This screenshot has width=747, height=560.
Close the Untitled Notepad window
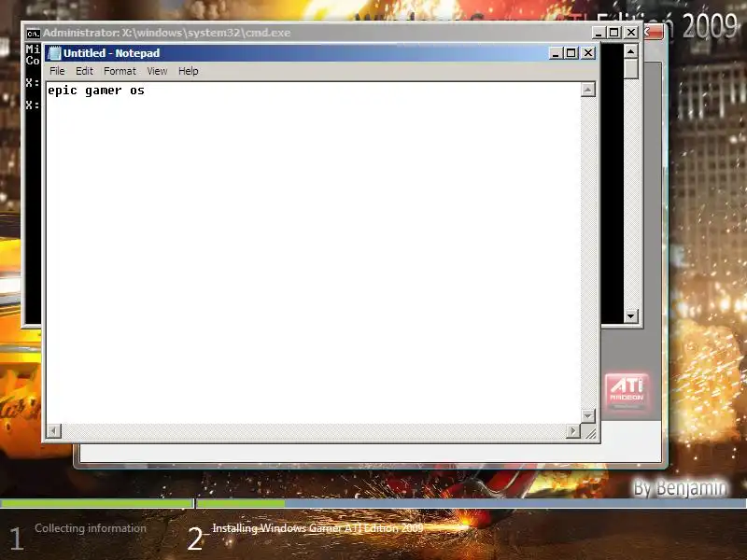pos(588,53)
